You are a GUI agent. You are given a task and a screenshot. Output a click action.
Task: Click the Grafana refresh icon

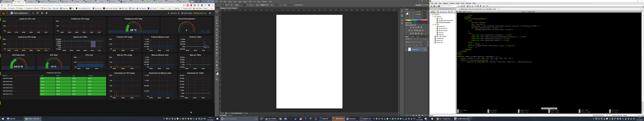pyautogui.click(x=210, y=13)
